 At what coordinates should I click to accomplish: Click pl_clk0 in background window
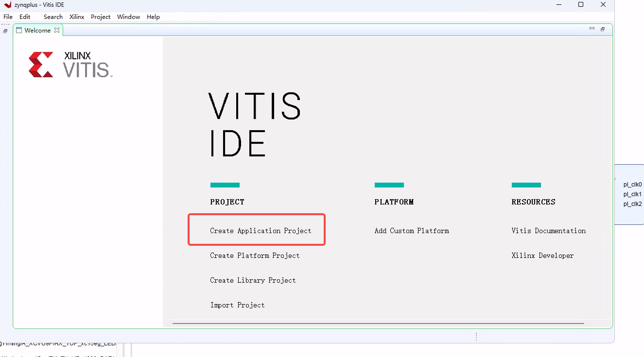coord(632,185)
